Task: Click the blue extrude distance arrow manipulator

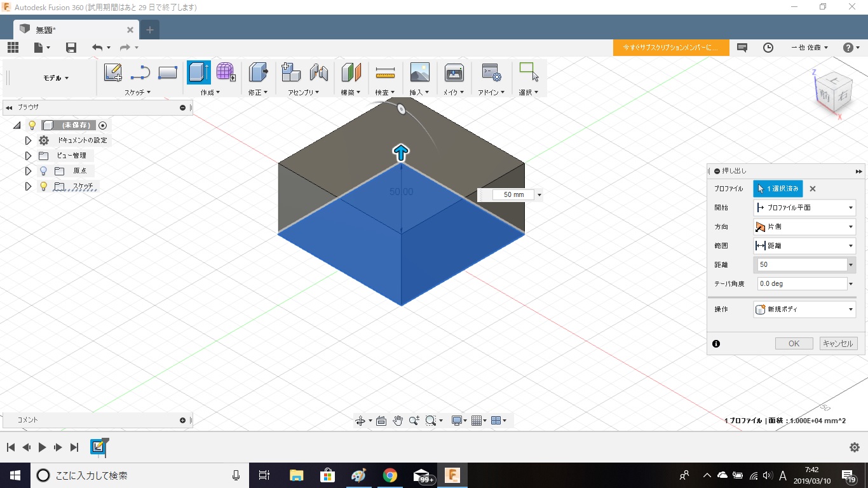Action: pyautogui.click(x=401, y=152)
